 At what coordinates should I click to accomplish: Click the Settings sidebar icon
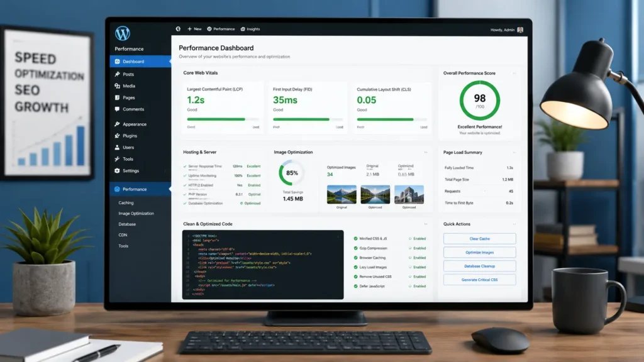click(x=117, y=171)
